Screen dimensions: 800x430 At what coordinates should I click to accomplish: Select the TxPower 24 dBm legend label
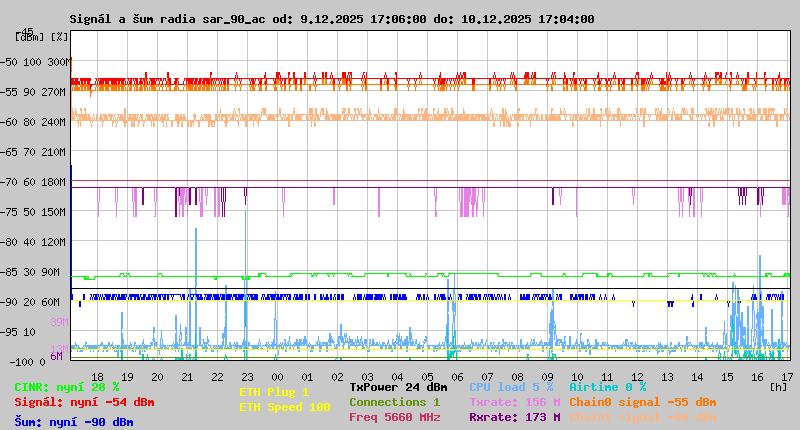[x=398, y=386]
